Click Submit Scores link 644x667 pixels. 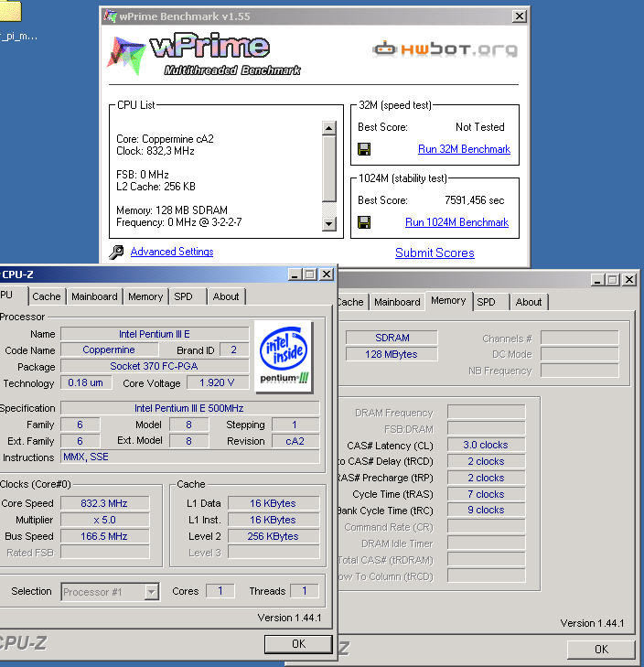point(435,253)
